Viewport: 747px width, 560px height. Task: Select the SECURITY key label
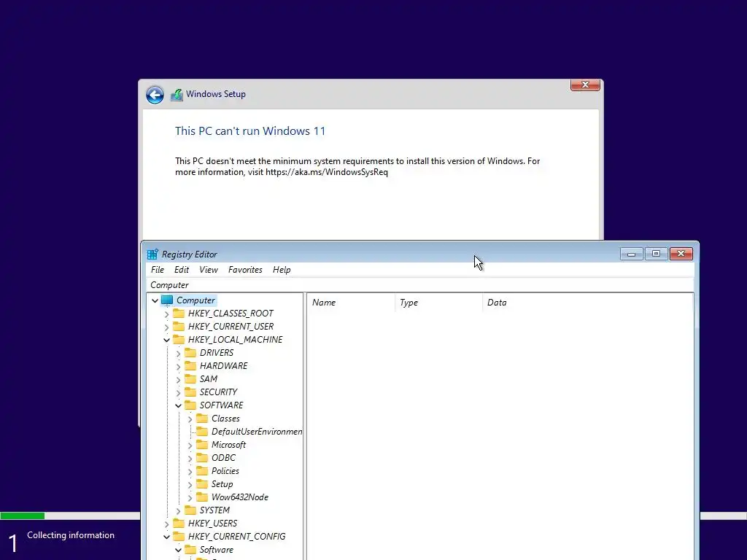pyautogui.click(x=218, y=392)
